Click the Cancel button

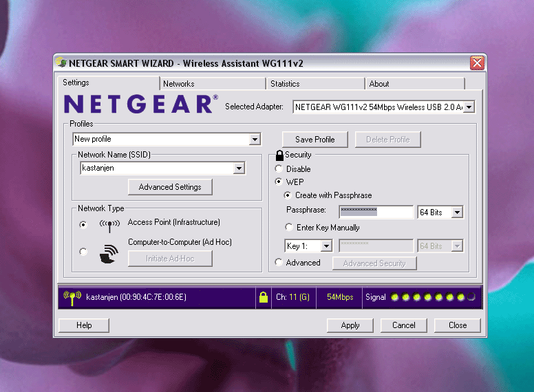403,325
